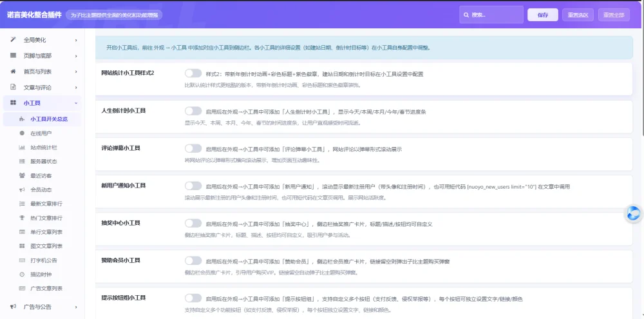Click the 重置选区 button

578,15
